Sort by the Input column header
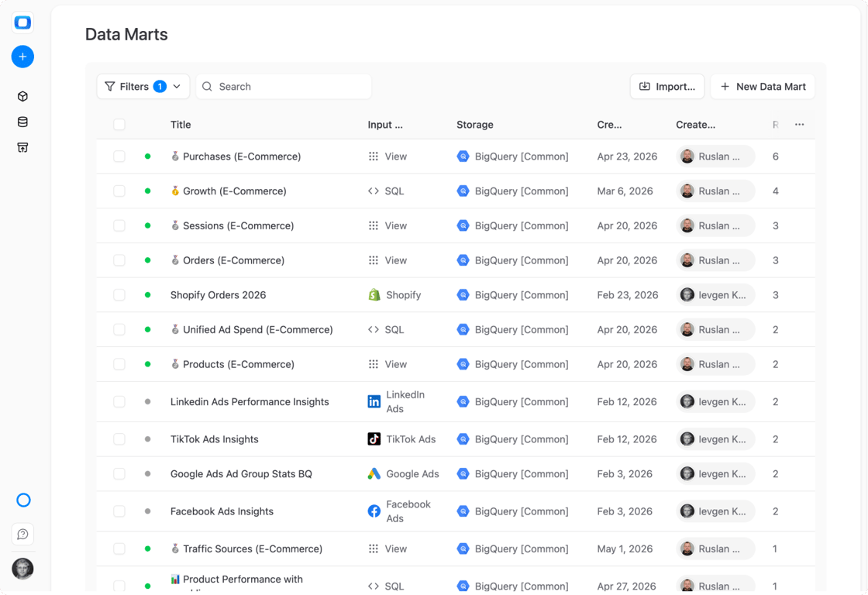This screenshot has height=595, width=868. 385,125
